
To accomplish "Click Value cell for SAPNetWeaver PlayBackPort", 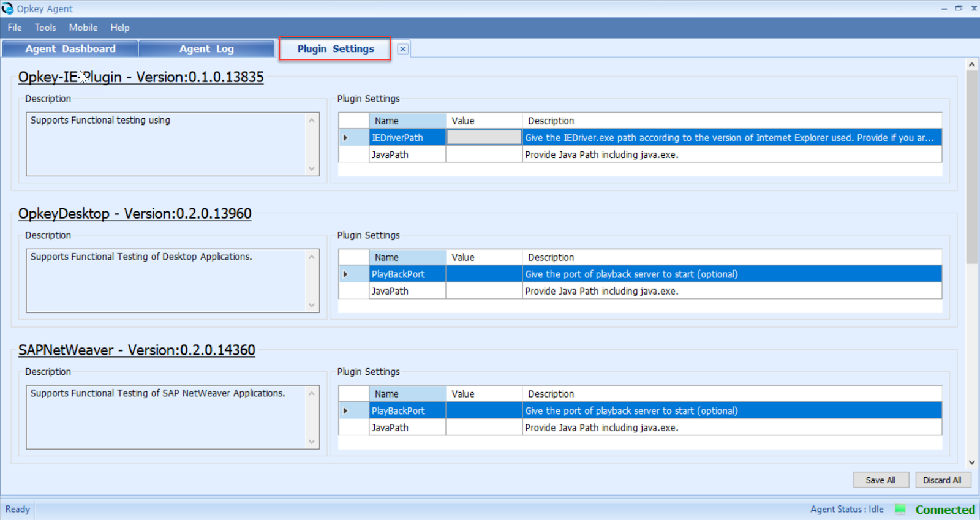I will tap(484, 411).
